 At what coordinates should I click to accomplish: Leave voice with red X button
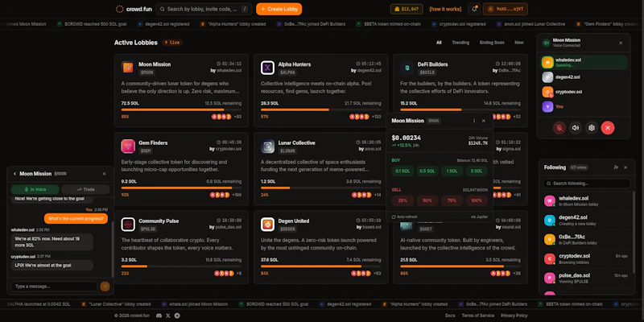(608, 128)
